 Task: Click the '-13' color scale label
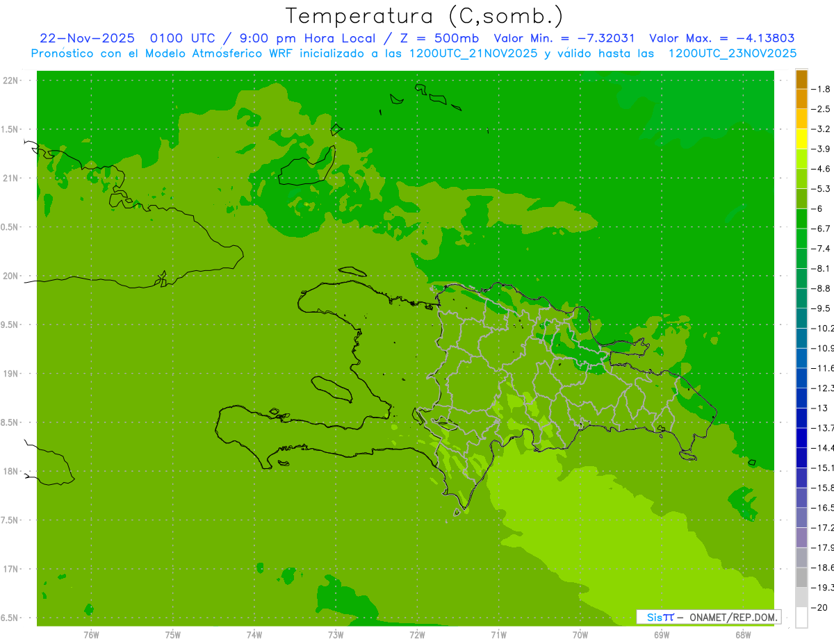(820, 408)
